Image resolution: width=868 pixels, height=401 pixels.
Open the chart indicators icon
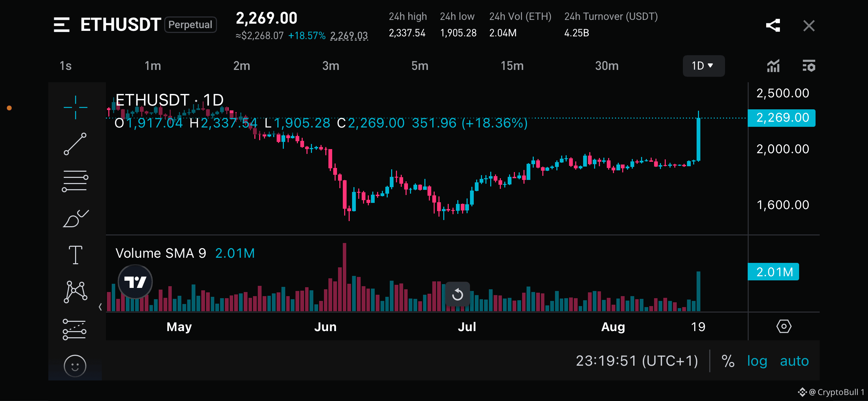[773, 66]
